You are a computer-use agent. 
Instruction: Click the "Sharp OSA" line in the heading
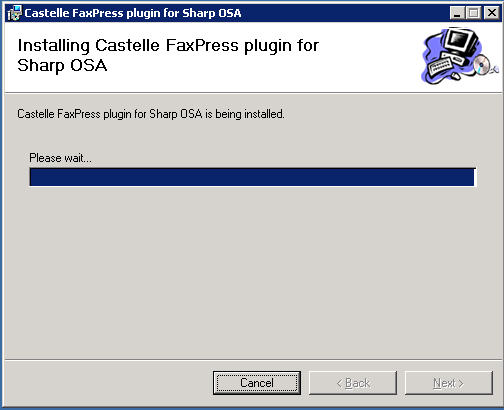pyautogui.click(x=62, y=65)
